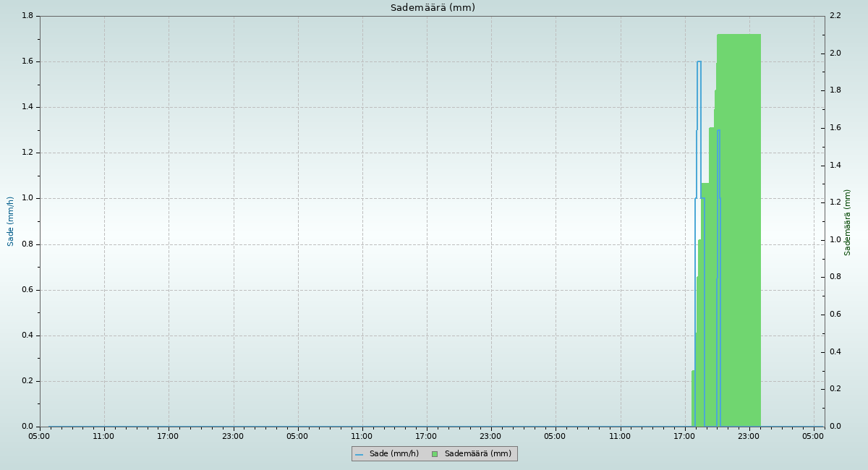Viewport: 868px width, 470px height.
Task: Click the green square swatch in the legend
Action: click(435, 454)
